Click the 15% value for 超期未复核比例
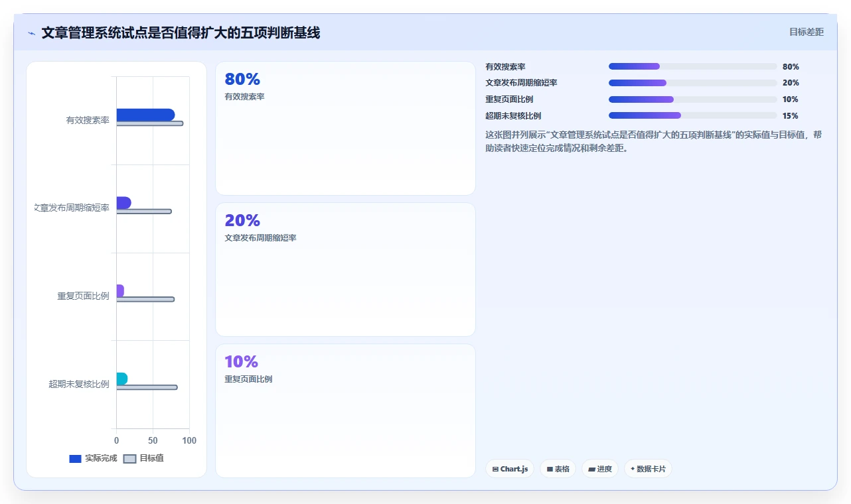Viewport: 851px width, 504px height. (x=790, y=115)
